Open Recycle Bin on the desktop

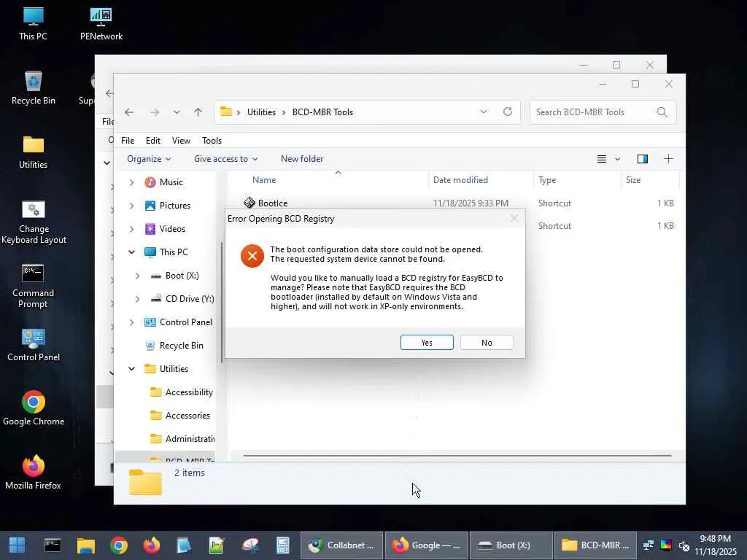(x=33, y=88)
